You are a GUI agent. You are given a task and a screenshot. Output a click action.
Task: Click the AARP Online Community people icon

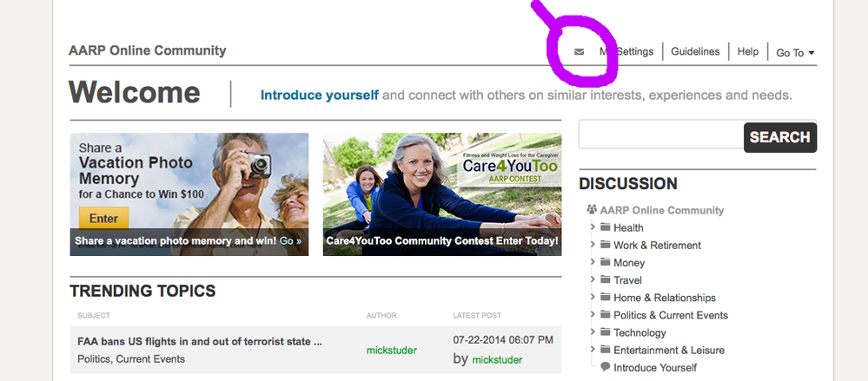pyautogui.click(x=593, y=209)
